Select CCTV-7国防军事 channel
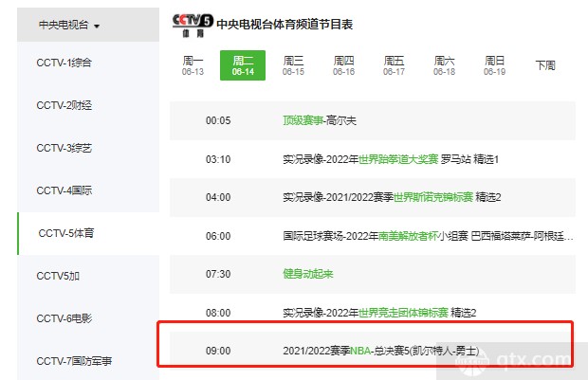Screen dimensions: 588x380 coord(74,361)
